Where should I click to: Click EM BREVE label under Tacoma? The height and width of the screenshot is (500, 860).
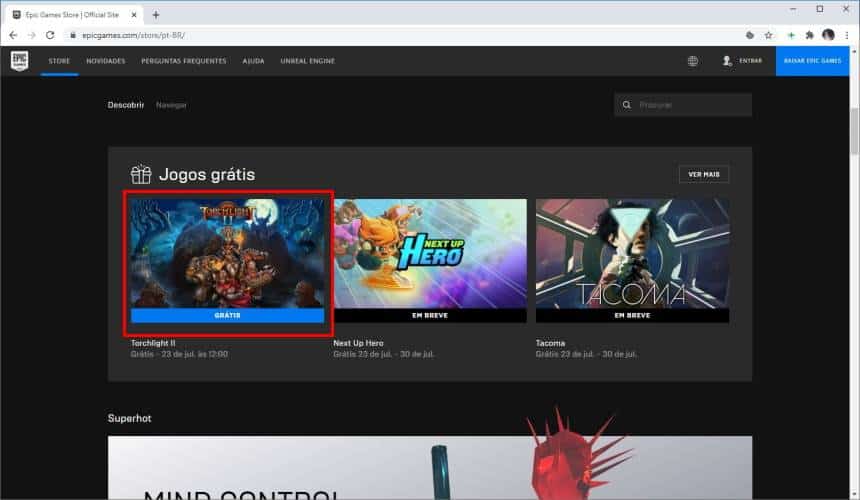pyautogui.click(x=632, y=315)
